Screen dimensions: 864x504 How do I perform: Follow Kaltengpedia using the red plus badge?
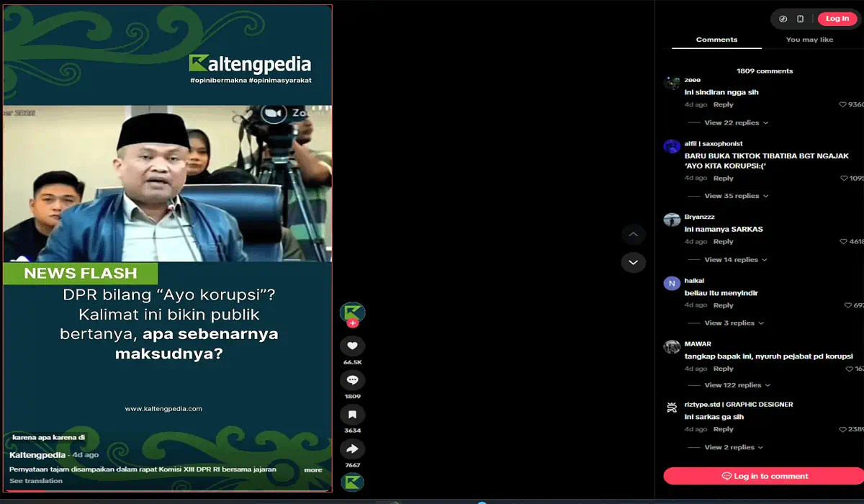(353, 323)
